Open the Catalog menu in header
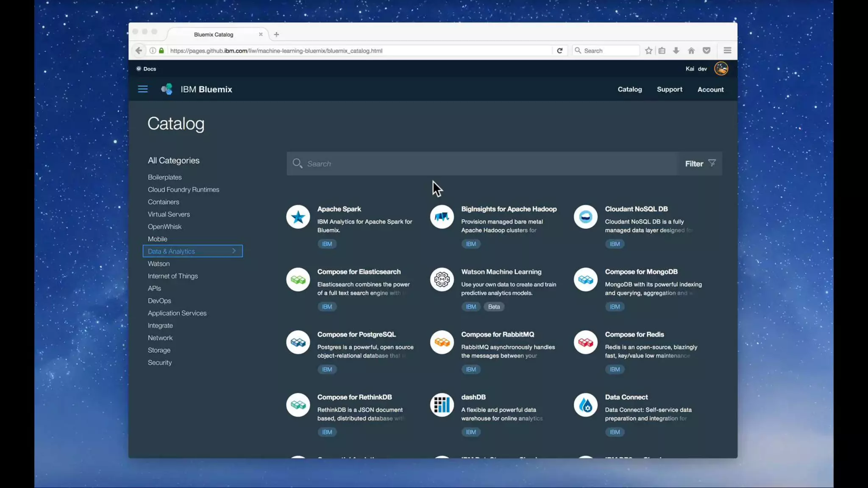This screenshot has height=488, width=868. [x=629, y=89]
